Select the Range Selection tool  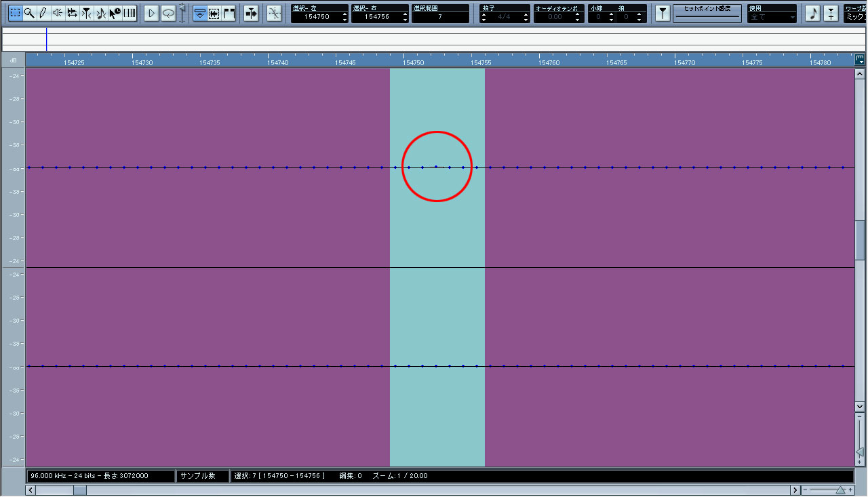tap(15, 13)
